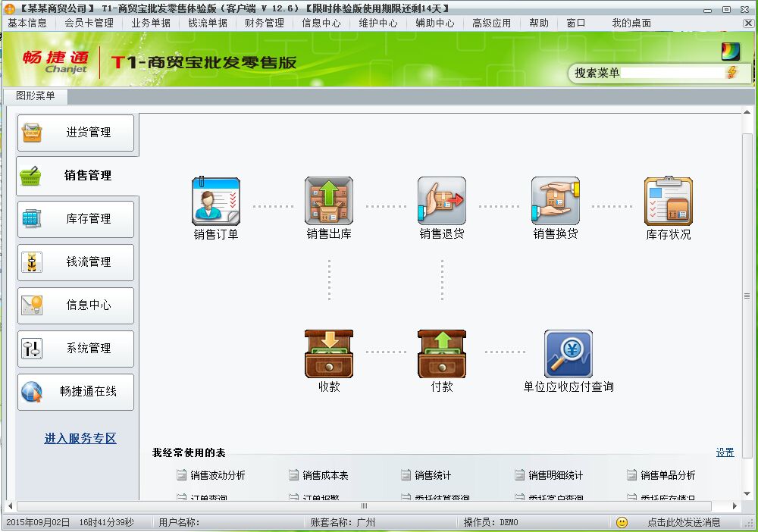Click the horizontal scrollbar left arrow
Viewport: 758px width, 532px height.
[x=10, y=506]
